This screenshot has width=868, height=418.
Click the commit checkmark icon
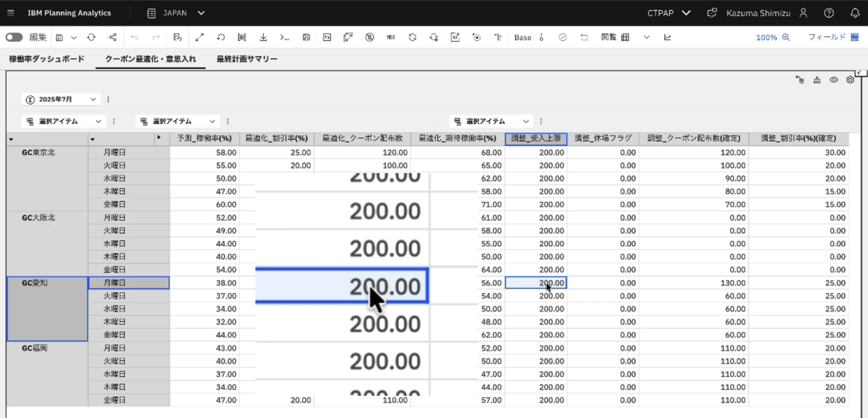(562, 37)
